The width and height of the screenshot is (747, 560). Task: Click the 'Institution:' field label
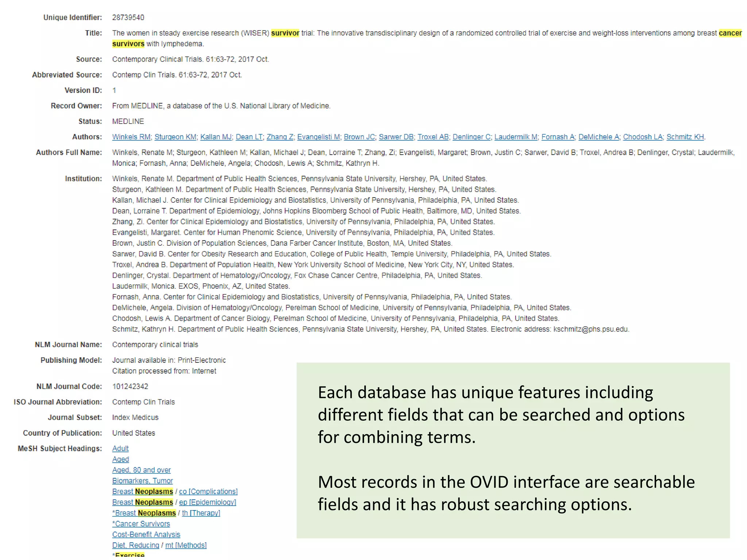pyautogui.click(x=84, y=179)
